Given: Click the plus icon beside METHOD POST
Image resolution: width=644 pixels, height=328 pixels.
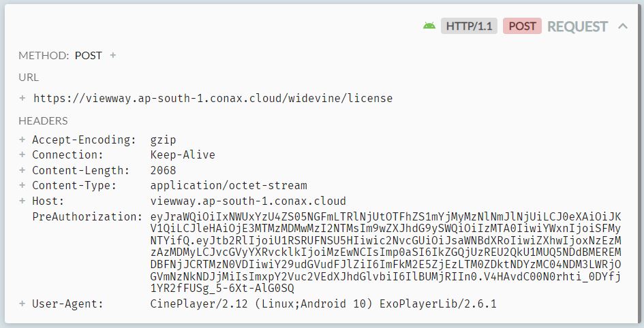Looking at the screenshot, I should (113, 55).
